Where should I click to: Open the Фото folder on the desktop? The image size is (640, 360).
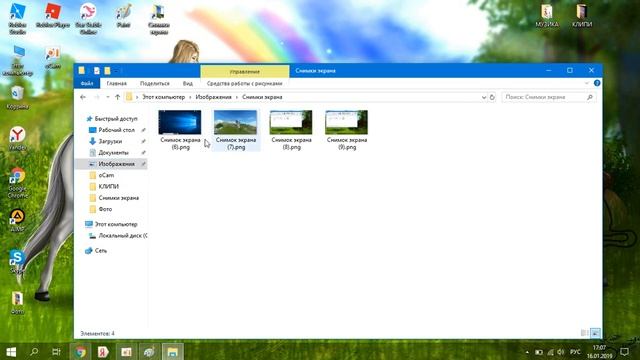coord(18,303)
